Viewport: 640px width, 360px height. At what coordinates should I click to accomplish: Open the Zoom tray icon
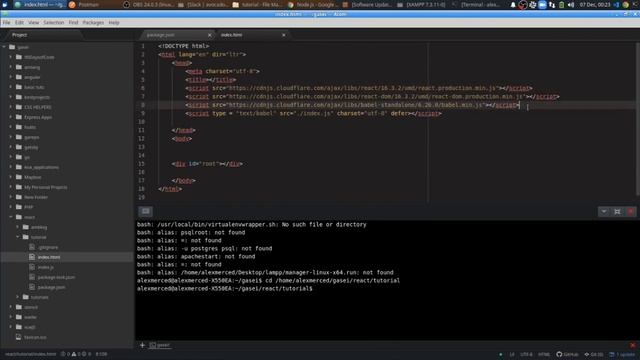[x=542, y=5]
